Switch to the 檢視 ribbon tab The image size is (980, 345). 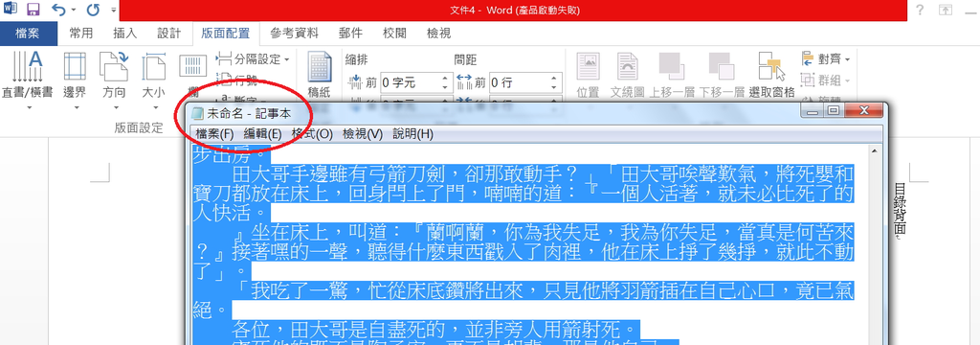click(x=438, y=34)
